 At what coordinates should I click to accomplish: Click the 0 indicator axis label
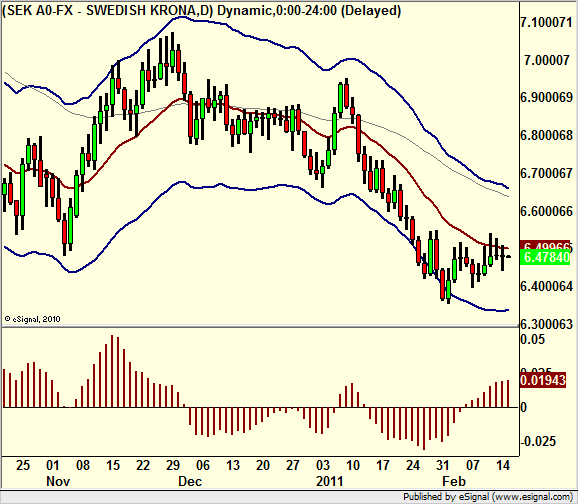(524, 408)
